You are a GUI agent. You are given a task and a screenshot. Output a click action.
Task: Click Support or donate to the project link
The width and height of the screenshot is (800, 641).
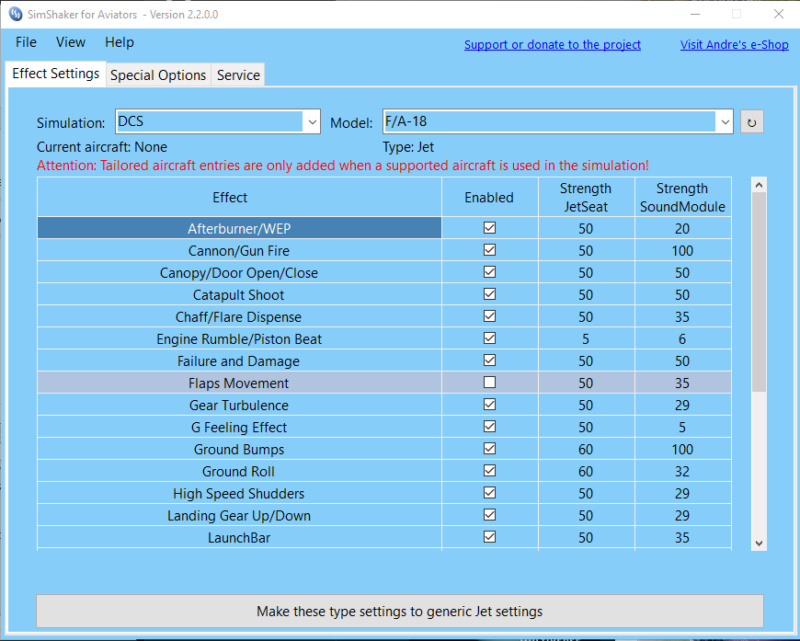click(552, 45)
